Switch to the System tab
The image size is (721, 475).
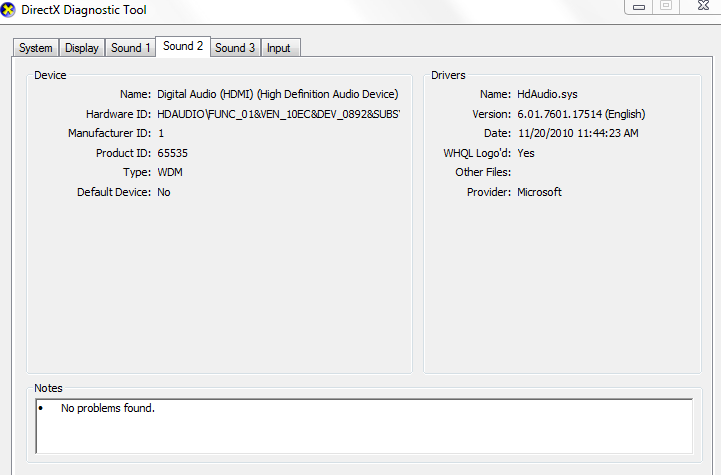36,48
